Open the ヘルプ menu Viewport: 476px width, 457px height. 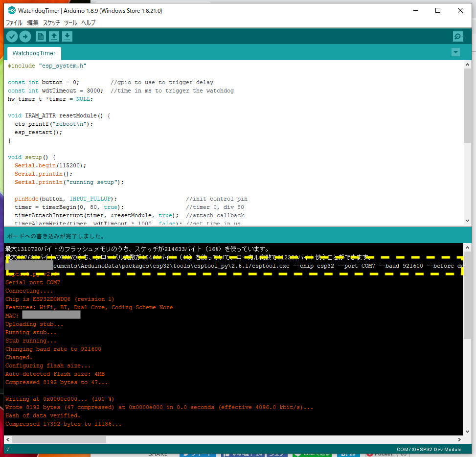(x=88, y=23)
